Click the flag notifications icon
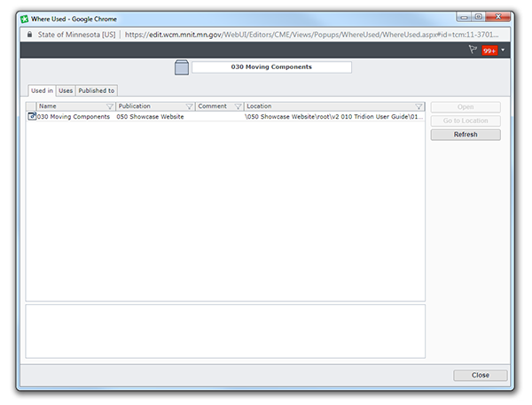 click(473, 51)
